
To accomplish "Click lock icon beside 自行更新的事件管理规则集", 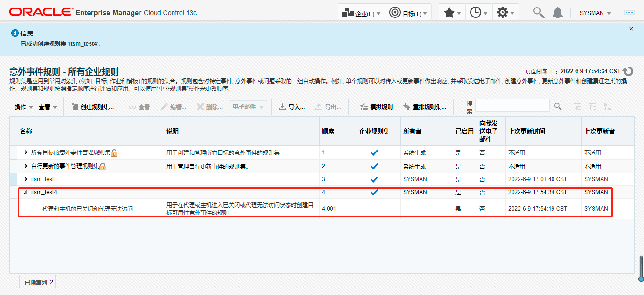I will (x=103, y=166).
